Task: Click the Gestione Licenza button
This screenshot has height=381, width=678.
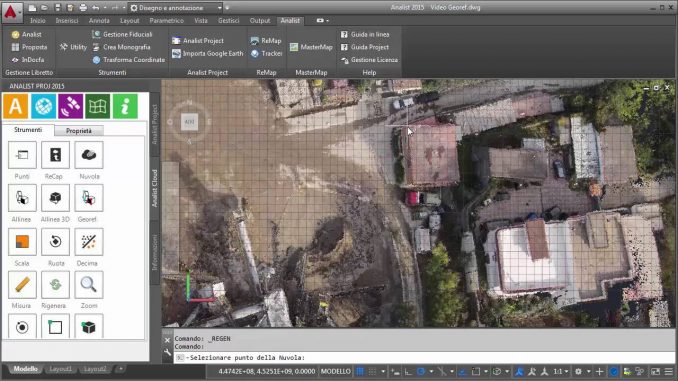Action: tap(369, 60)
